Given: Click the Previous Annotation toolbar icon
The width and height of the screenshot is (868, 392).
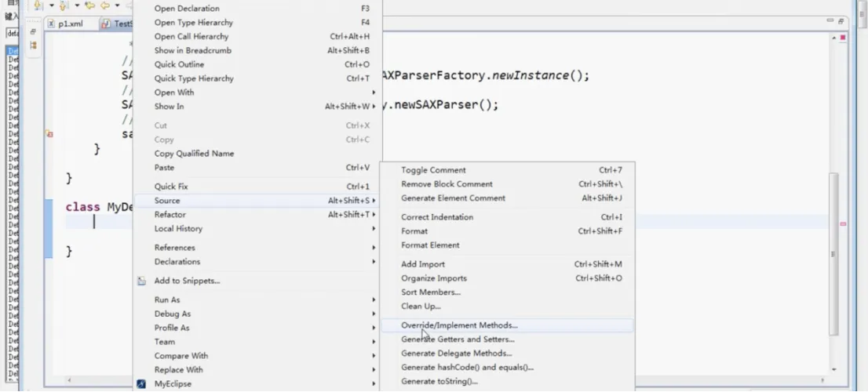Looking at the screenshot, I should [64, 5].
